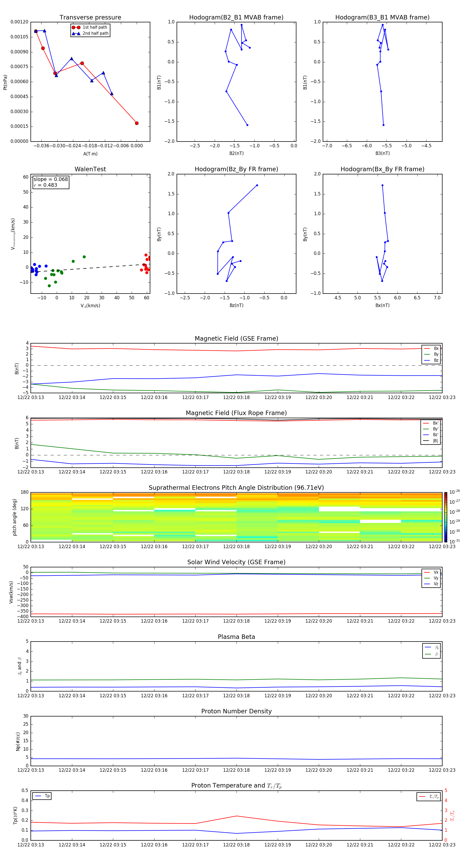
Task: Click 'Hodogram(B3_B1 MVAB frame)' title
Action: (x=382, y=18)
